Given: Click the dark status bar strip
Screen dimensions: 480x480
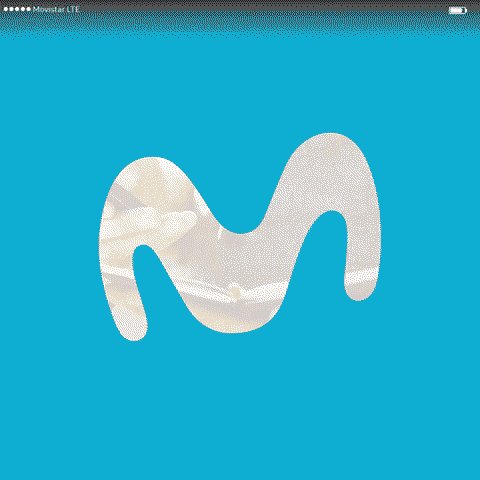Looking at the screenshot, I should 240,5.
